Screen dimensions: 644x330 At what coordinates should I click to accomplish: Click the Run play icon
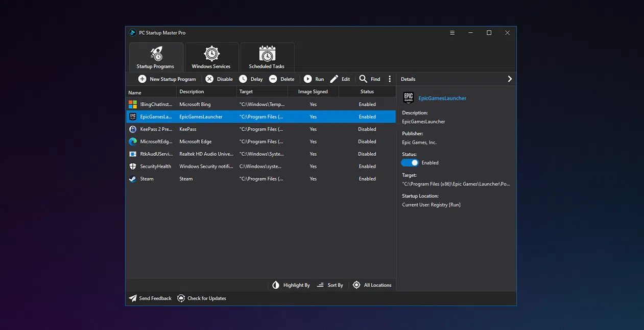tap(308, 79)
